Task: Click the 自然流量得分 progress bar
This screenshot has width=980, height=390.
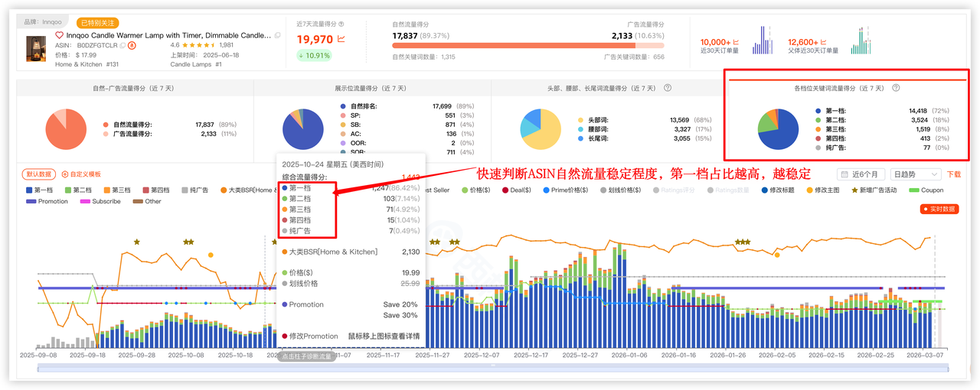Action: 528,46
